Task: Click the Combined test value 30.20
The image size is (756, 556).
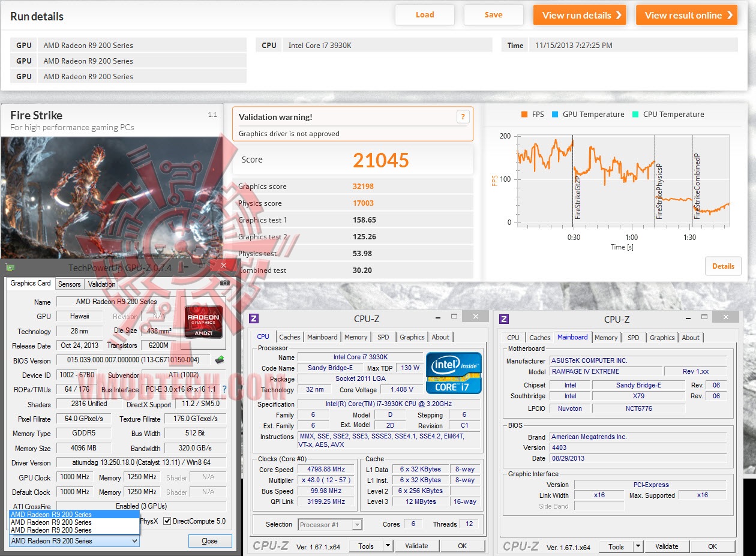Action: point(362,271)
